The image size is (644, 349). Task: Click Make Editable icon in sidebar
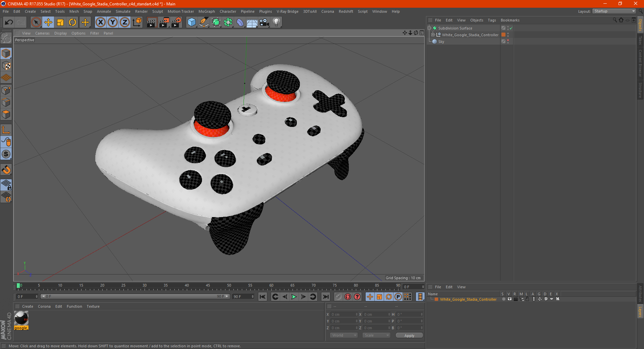6,38
